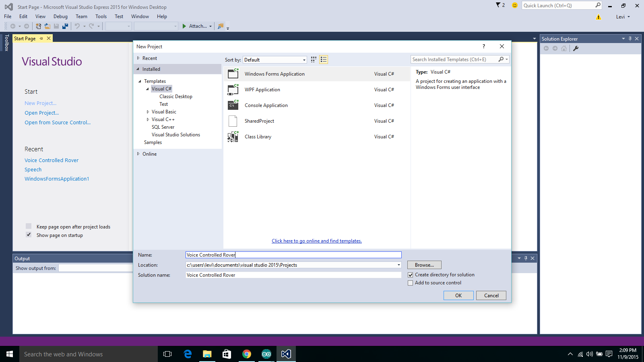Viewport: 644px width, 362px height.
Task: Switch to the Start Page tab
Action: click(x=25, y=38)
